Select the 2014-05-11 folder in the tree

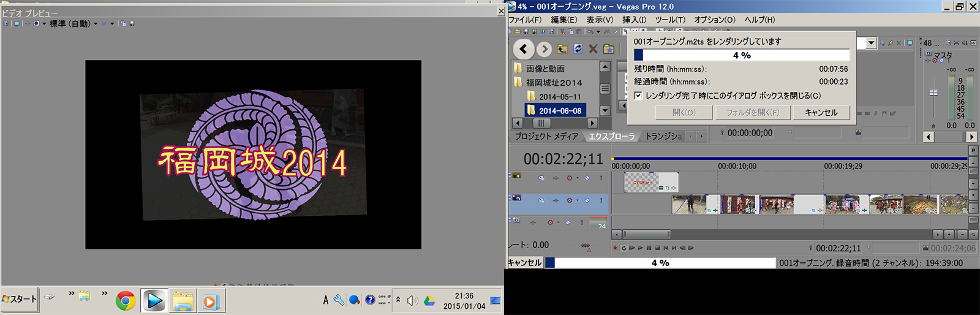click(559, 97)
